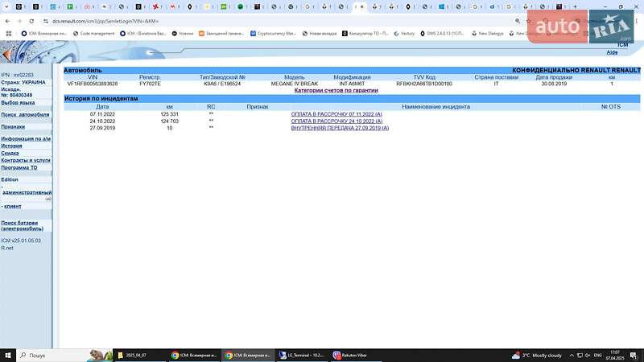Select the mileage cell 125 331
The width and height of the screenshot is (644, 362).
pyautogui.click(x=169, y=114)
